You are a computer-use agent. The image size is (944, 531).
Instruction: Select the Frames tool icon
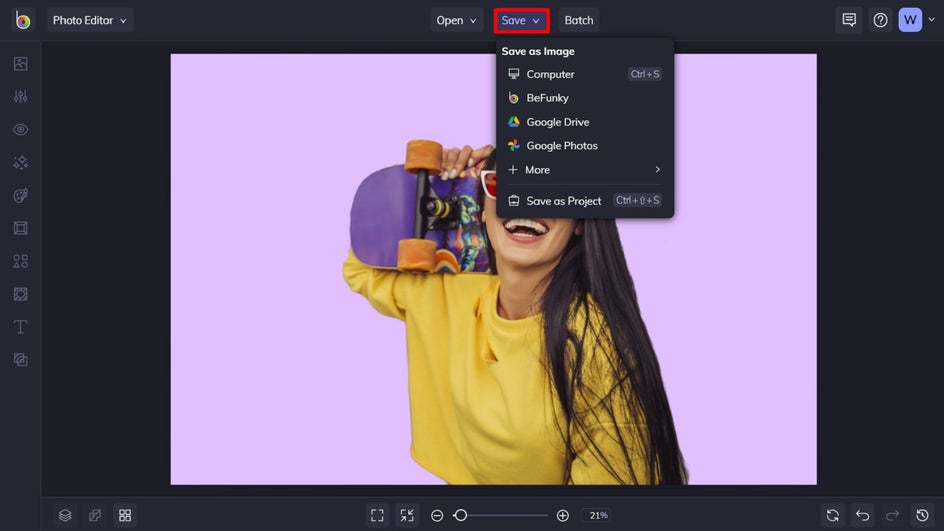[20, 228]
